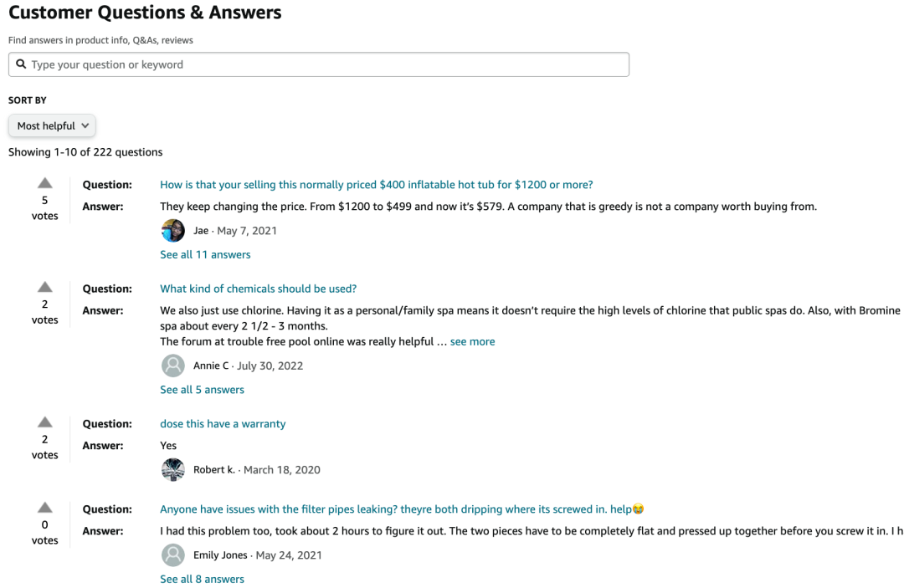
Task: Open See all 8 answers
Action: point(202,580)
